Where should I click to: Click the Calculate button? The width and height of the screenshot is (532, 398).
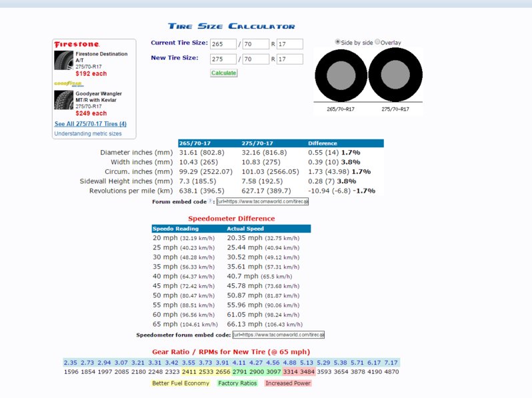223,73
